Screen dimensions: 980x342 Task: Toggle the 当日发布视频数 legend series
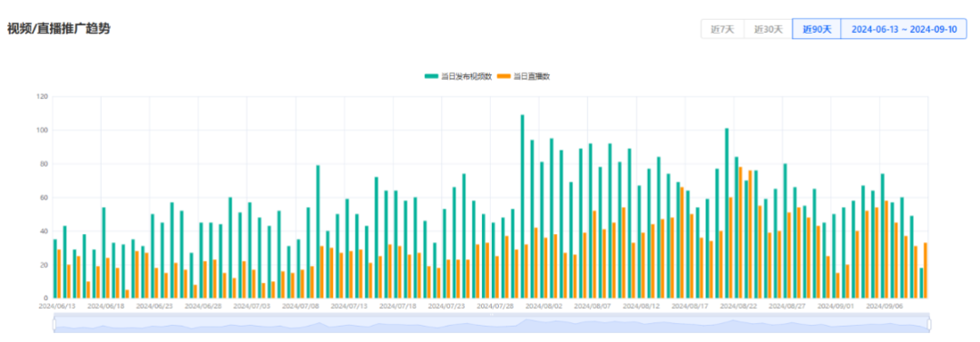459,76
